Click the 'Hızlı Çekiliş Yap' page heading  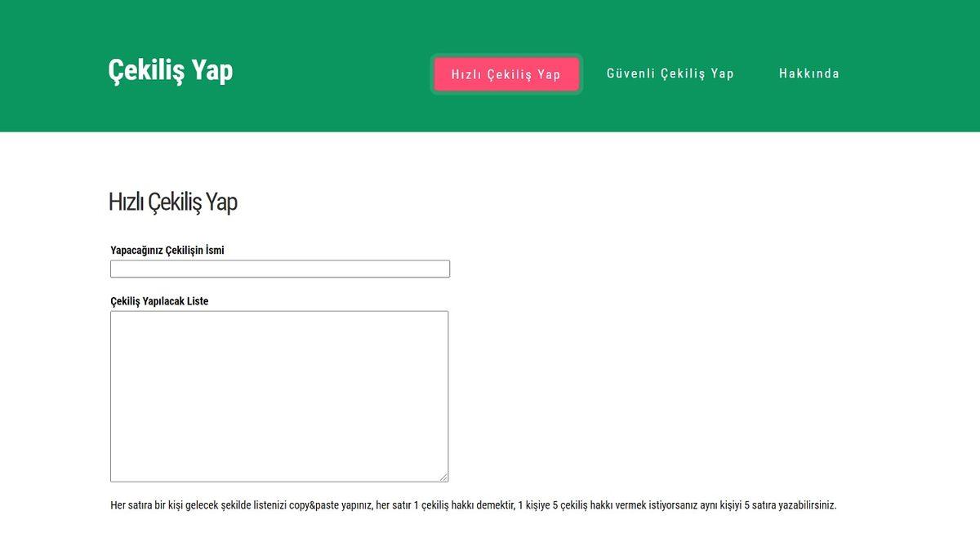coord(172,202)
